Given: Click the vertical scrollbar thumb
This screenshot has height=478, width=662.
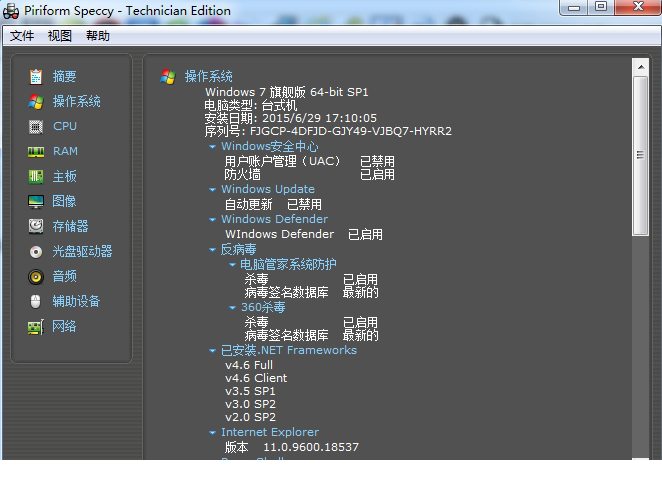Looking at the screenshot, I should tap(640, 156).
